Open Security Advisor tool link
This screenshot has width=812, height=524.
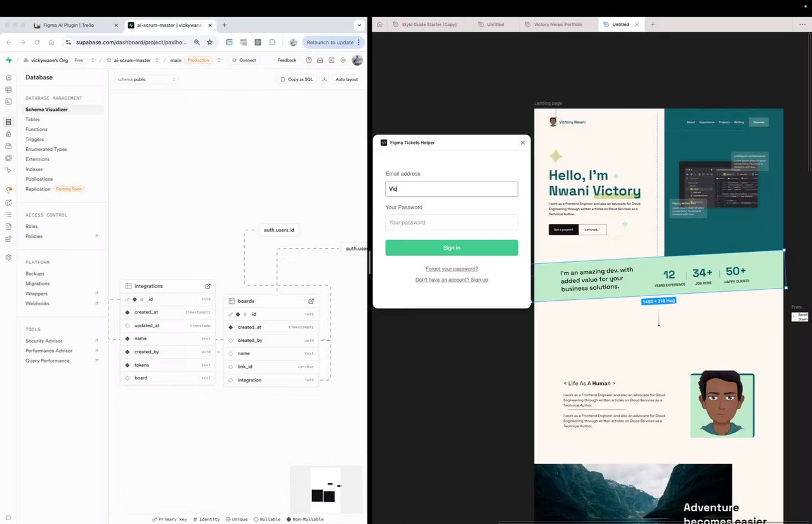pos(44,341)
